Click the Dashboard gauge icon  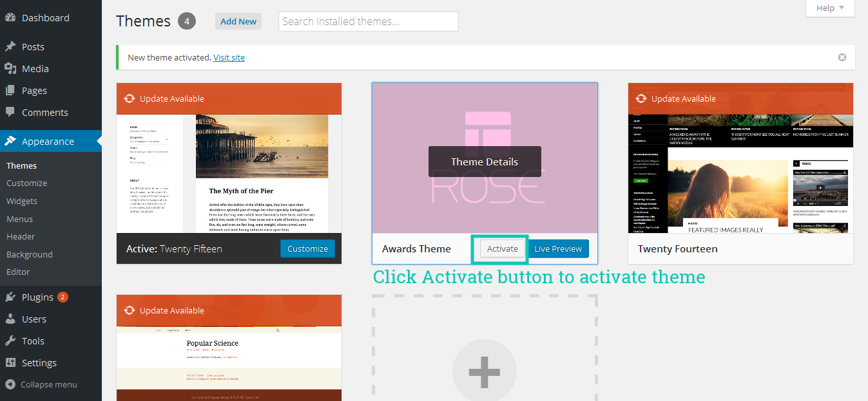click(x=10, y=18)
